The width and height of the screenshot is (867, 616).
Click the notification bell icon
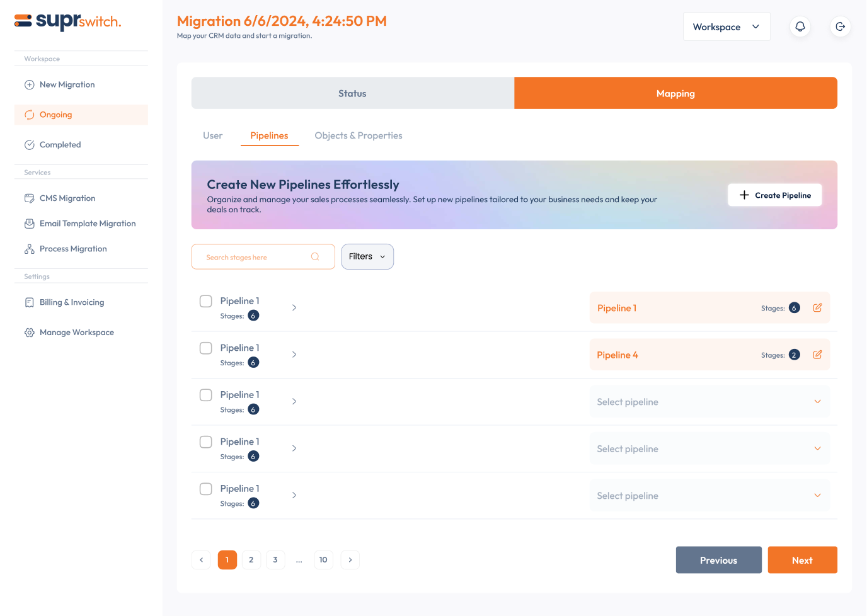[800, 26]
